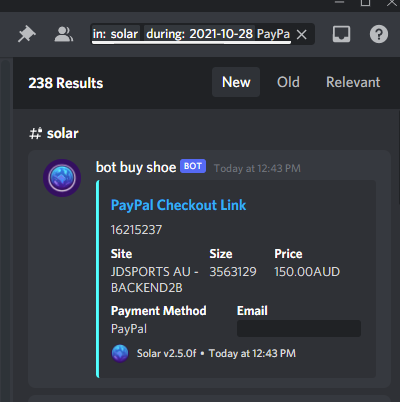Open the help question mark icon
Image resolution: width=400 pixels, height=402 pixels.
(x=379, y=34)
